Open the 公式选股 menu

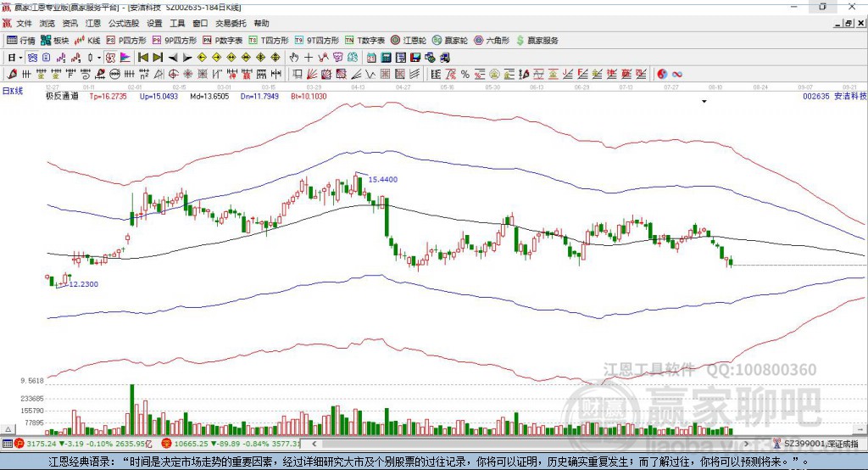(x=124, y=23)
